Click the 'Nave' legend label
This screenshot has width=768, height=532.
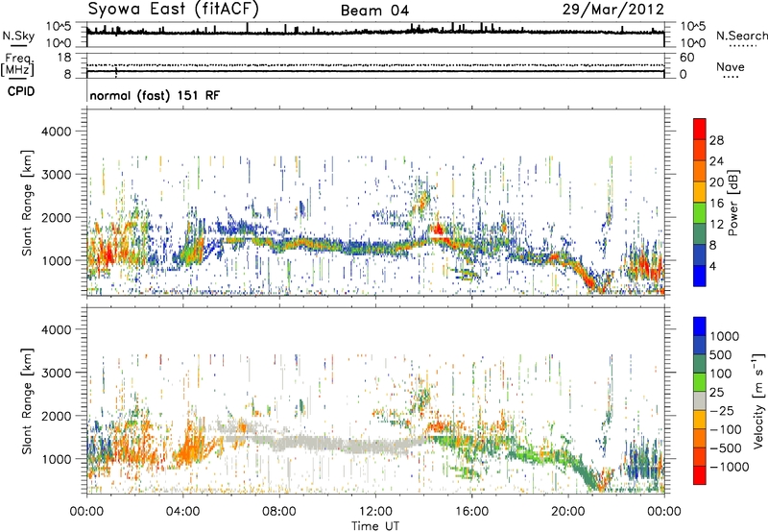(x=731, y=66)
